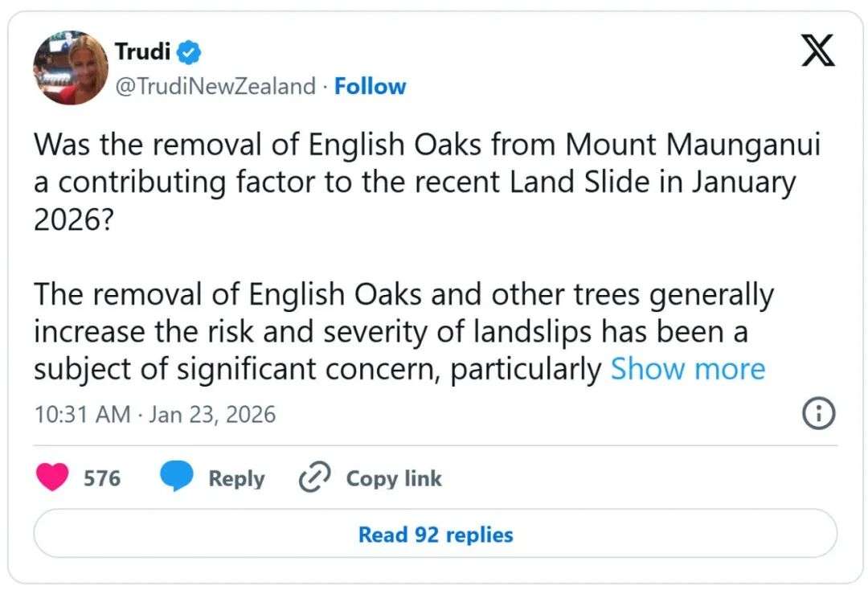
Task: Open the @TrudiNewZealand handle
Action: (216, 86)
